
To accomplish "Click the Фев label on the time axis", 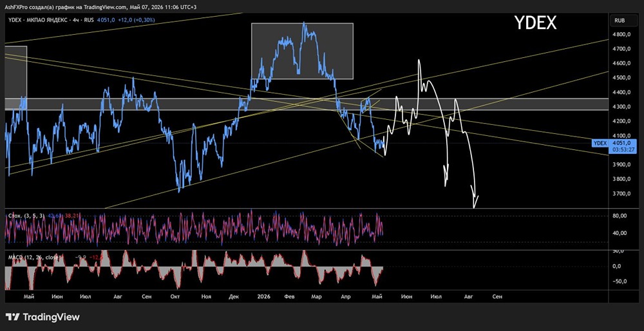I will [x=290, y=296].
